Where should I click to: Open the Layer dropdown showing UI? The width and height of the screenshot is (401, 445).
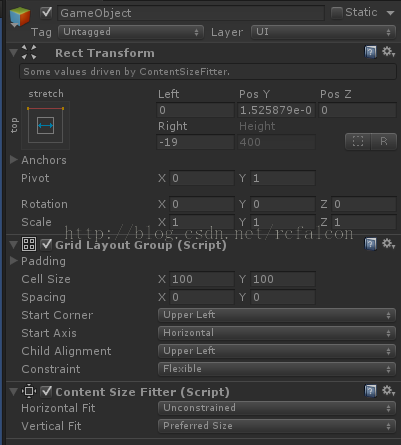coord(323,32)
